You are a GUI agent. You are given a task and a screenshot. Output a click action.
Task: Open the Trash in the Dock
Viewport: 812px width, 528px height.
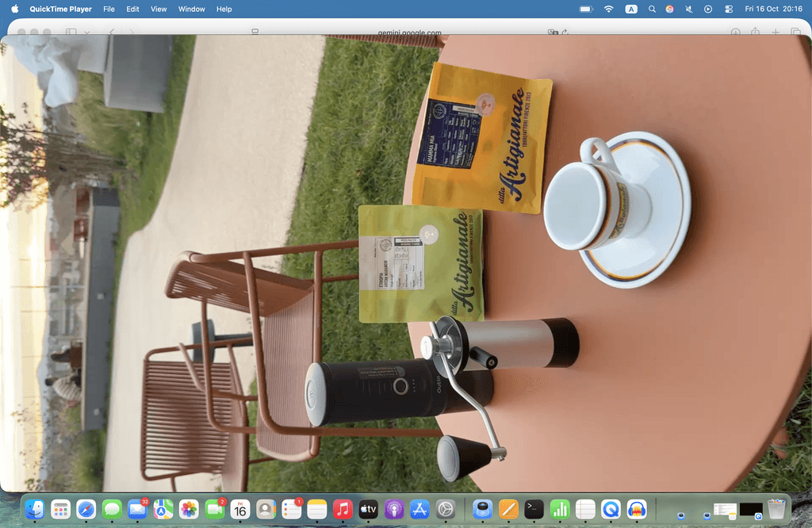(776, 509)
